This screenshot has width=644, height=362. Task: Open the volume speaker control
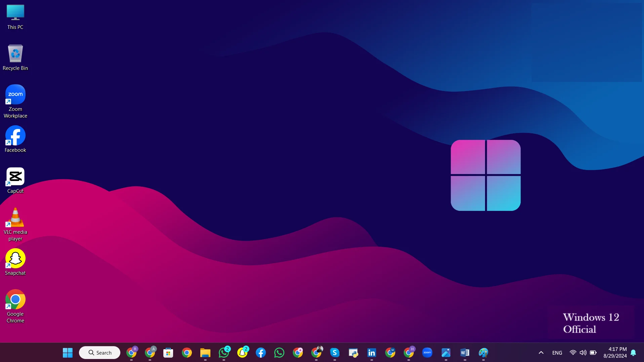point(583,353)
